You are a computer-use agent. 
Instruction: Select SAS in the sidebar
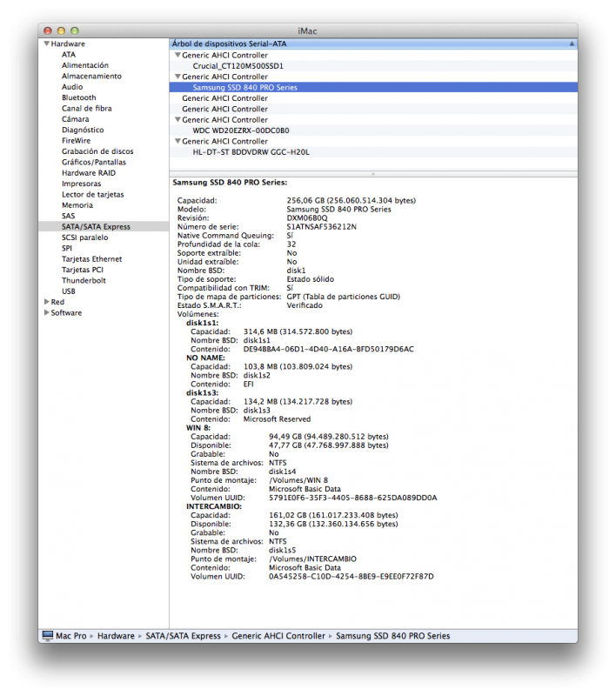pos(69,216)
